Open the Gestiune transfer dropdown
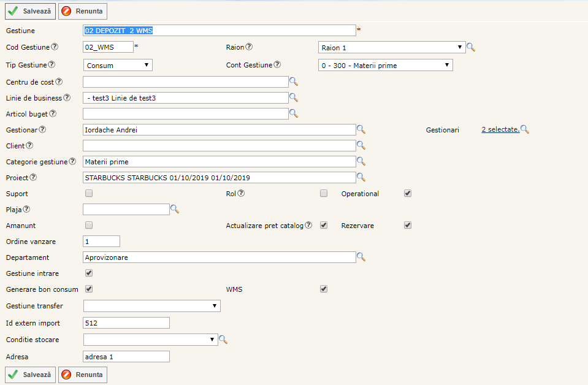The image size is (588, 385). 151,305
